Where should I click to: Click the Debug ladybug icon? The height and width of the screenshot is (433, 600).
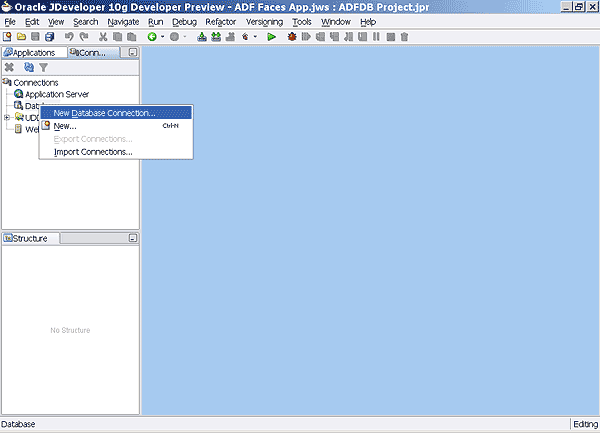[x=292, y=37]
